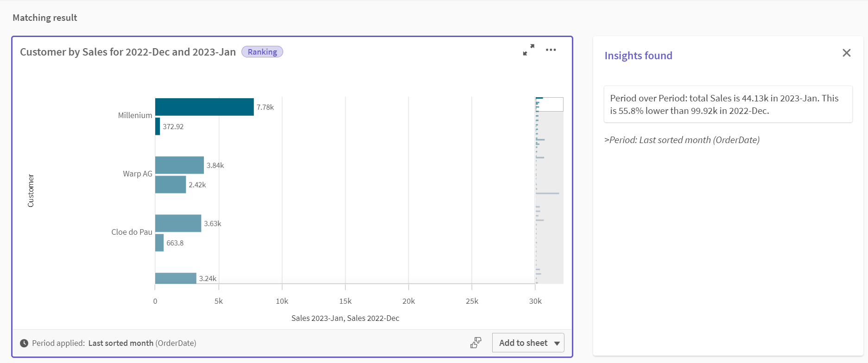This screenshot has height=363, width=868.
Task: Open the three-dot more options menu
Action: 551,50
